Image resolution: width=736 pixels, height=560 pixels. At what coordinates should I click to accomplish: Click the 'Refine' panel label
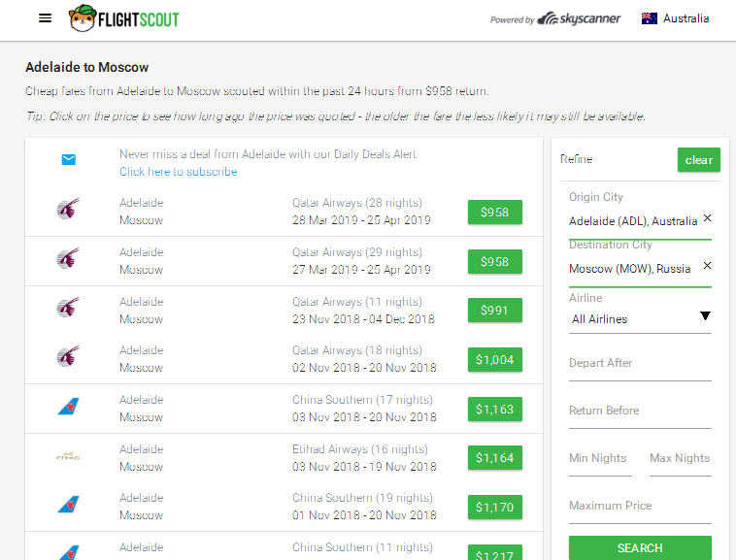point(577,159)
